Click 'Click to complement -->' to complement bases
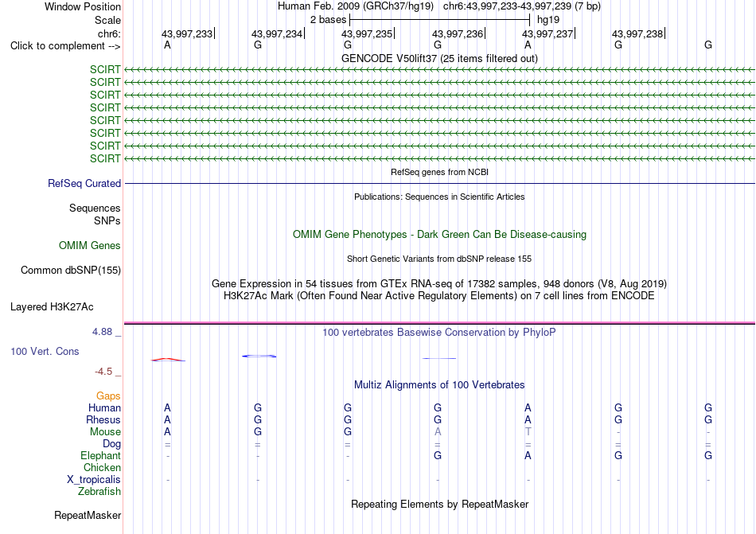The image size is (756, 534). (65, 46)
